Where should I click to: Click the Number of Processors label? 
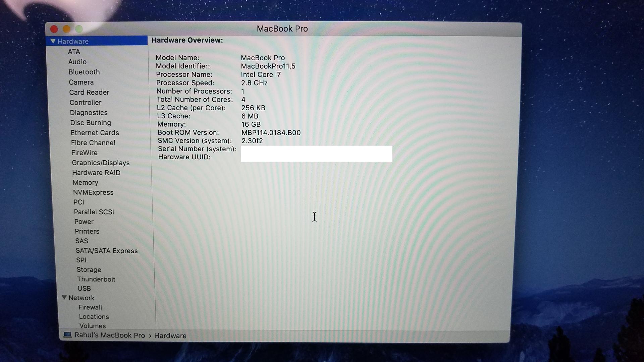pos(194,91)
